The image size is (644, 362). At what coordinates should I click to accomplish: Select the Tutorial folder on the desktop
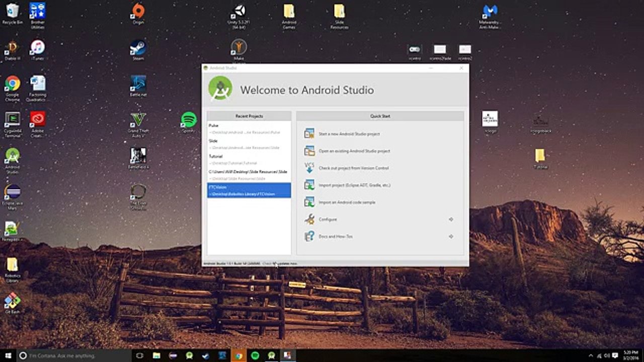540,158
